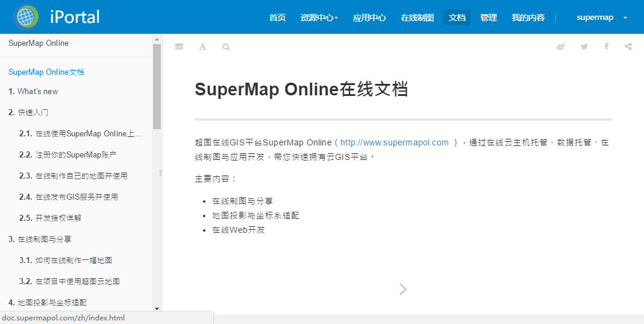Click the sidebar scrollbar thumb
Image resolution: width=644 pixels, height=324 pixels.
point(157,86)
